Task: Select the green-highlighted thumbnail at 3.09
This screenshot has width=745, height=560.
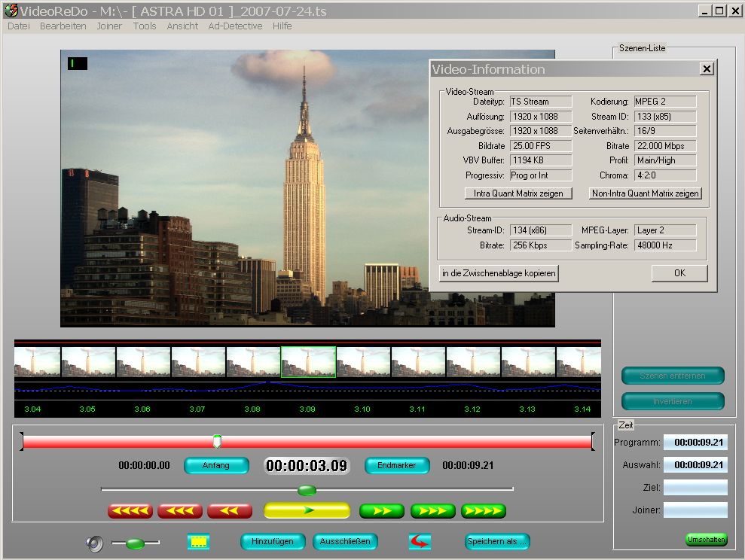Action: (x=308, y=362)
